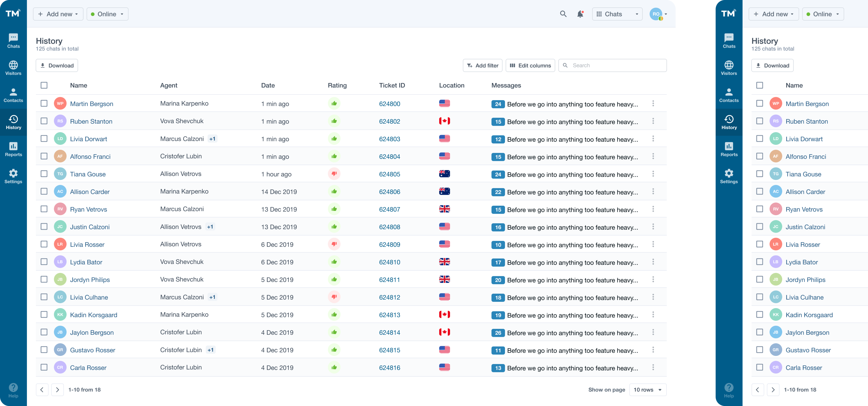Screen dimensions: 868x406
Task: Go to next page with right arrow
Action: click(x=58, y=389)
